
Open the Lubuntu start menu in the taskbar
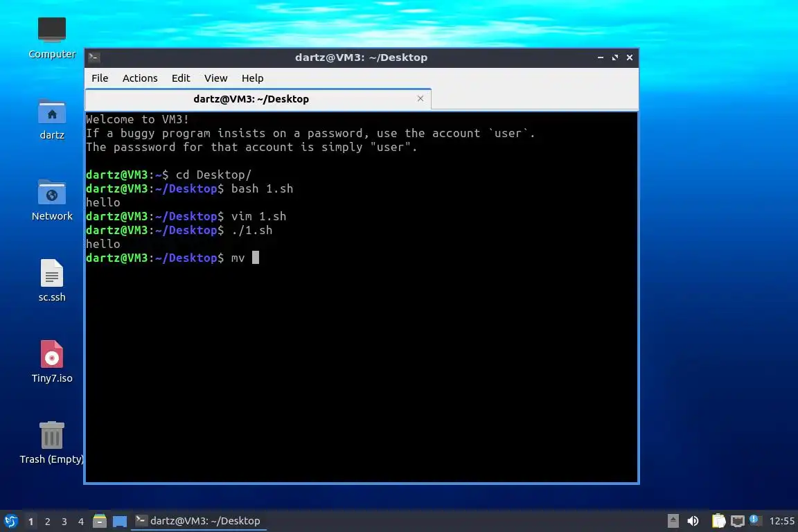click(x=10, y=521)
